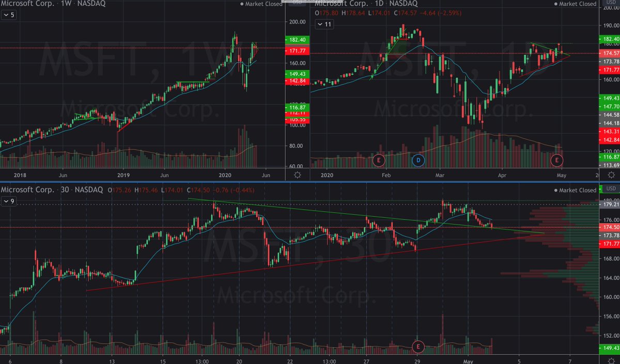Click the 29 date label on 30-minute time axis
620x364 pixels.
[417, 361]
